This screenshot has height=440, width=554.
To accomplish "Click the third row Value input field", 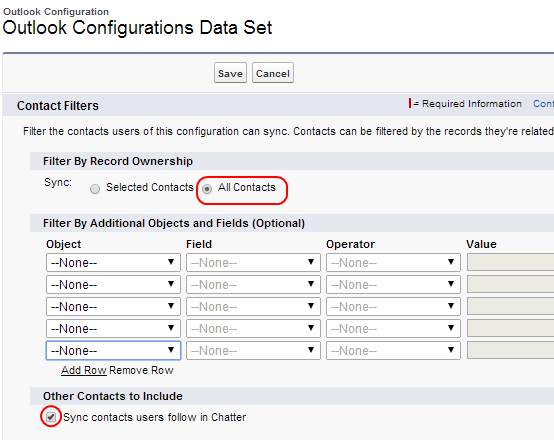I will (511, 306).
